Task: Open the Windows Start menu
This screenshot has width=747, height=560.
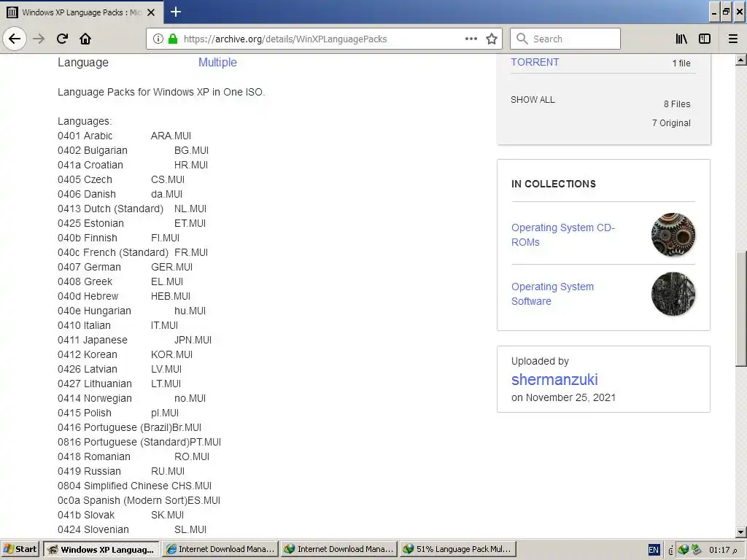Action: pyautogui.click(x=20, y=549)
